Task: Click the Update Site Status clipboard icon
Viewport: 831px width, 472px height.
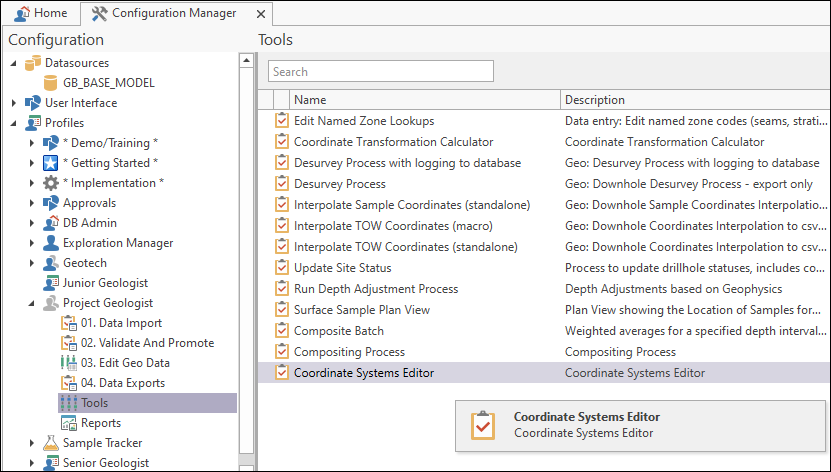Action: pyautogui.click(x=282, y=268)
